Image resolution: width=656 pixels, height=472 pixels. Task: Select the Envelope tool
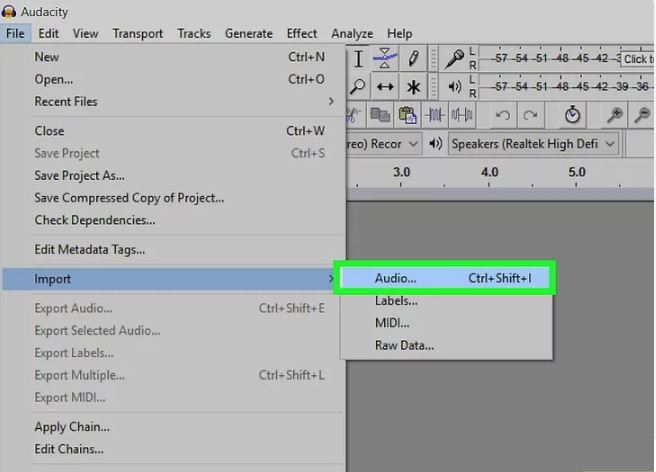point(384,59)
